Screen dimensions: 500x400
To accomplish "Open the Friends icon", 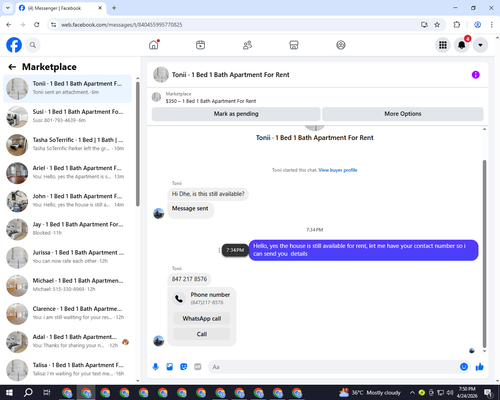I will click(247, 45).
